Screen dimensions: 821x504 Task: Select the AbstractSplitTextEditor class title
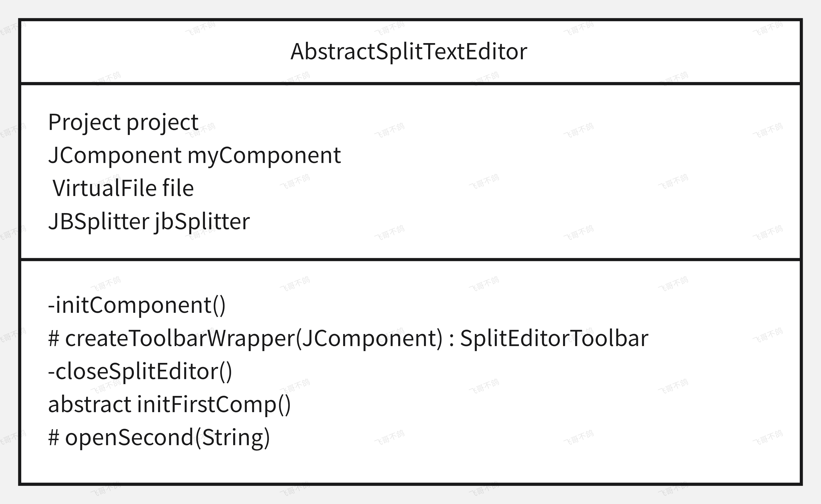click(409, 52)
